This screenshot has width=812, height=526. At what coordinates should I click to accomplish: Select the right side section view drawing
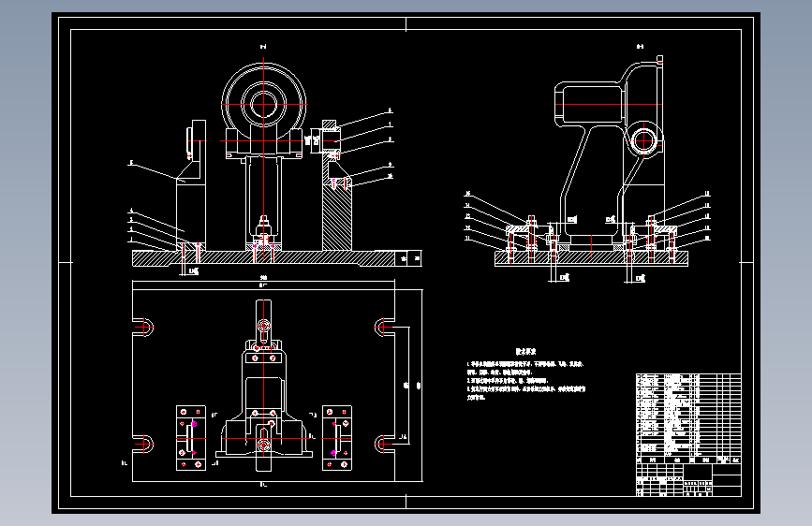tap(587, 168)
